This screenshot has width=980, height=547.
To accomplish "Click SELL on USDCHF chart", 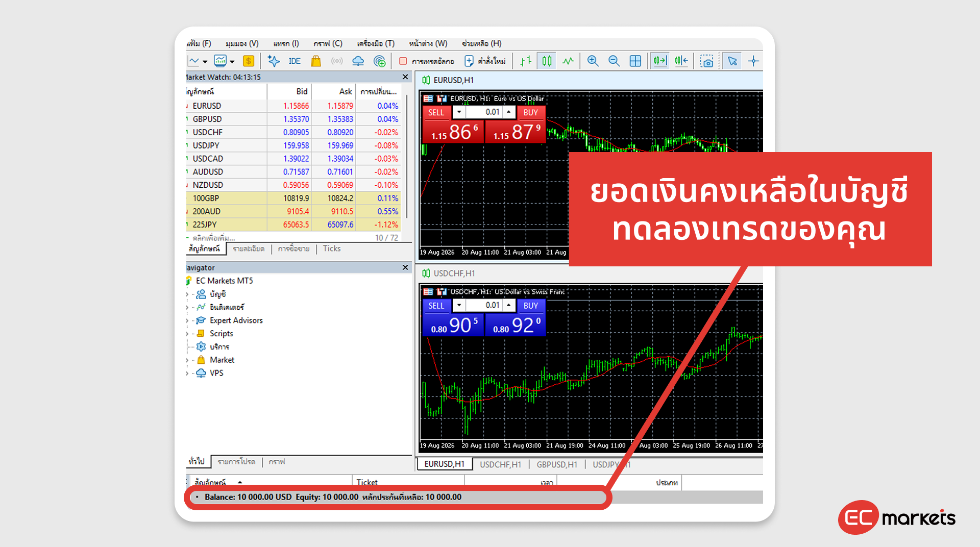I will [436, 306].
